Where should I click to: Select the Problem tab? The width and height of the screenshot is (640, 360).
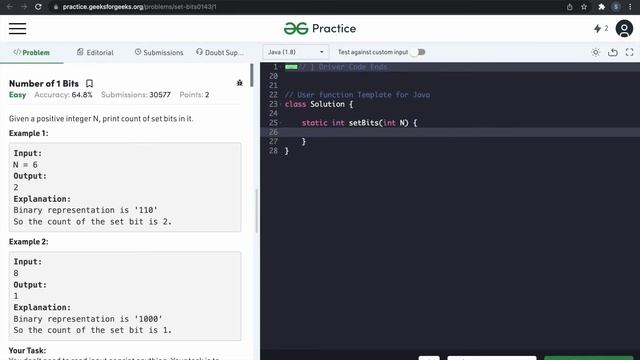point(31,53)
